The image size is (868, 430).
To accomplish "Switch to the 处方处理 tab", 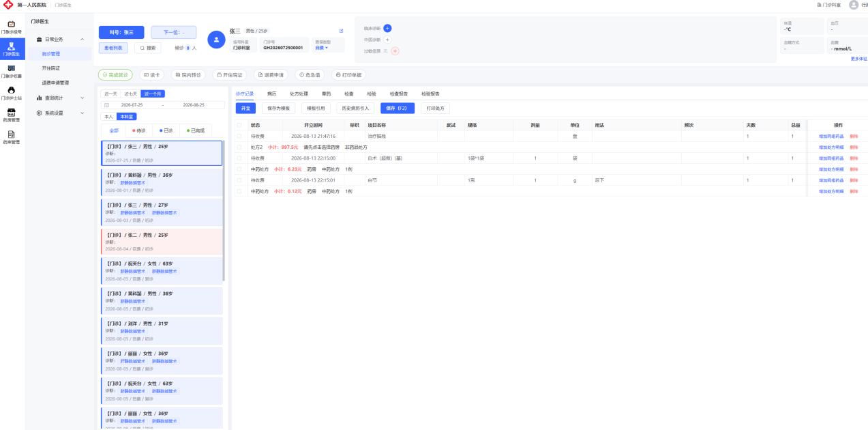I will (299, 94).
